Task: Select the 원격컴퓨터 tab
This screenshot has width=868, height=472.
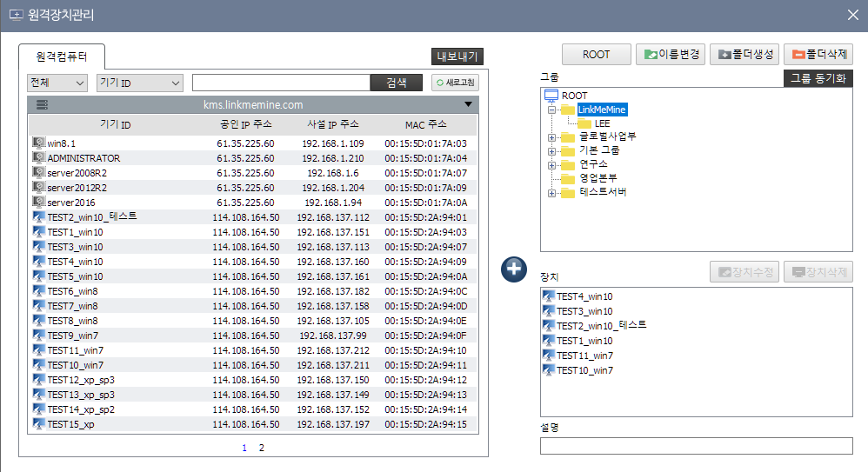Action: click(x=61, y=56)
